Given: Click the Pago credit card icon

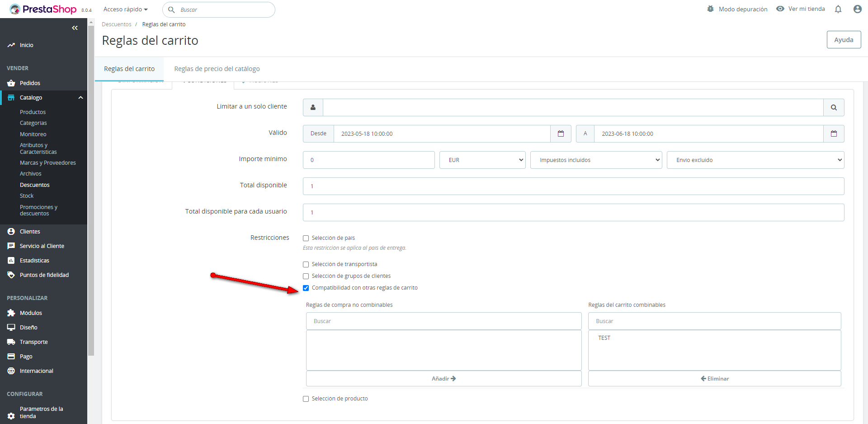Looking at the screenshot, I should pyautogui.click(x=11, y=357).
